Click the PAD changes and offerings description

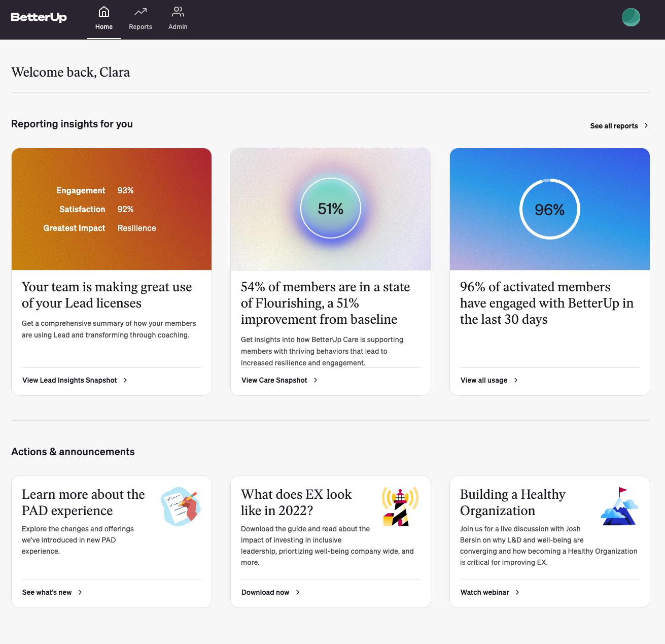tap(78, 540)
